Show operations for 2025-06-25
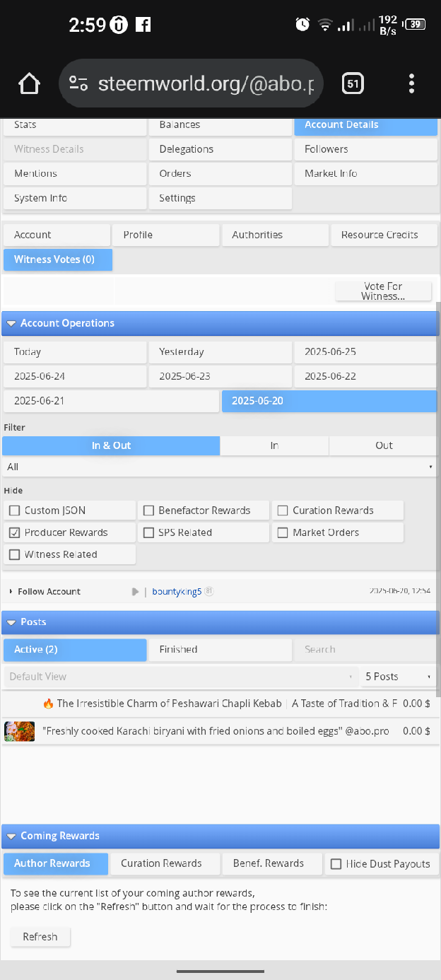This screenshot has height=980, width=441. coord(365,352)
